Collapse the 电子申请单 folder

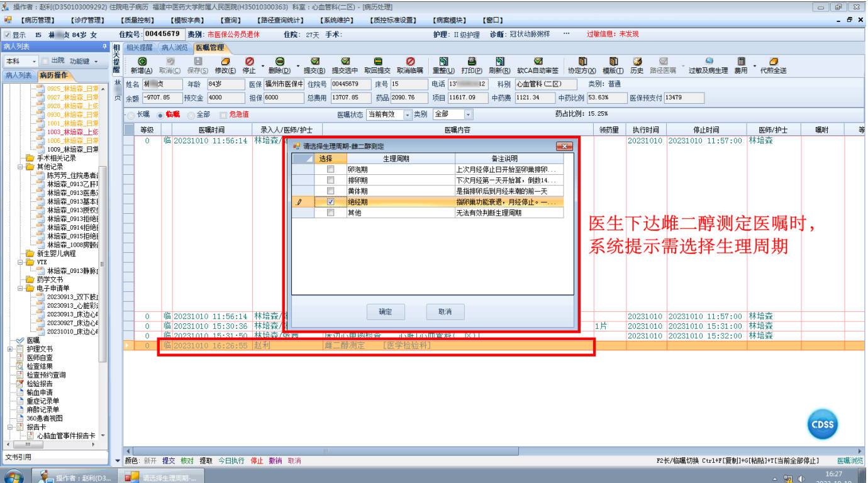pyautogui.click(x=21, y=288)
